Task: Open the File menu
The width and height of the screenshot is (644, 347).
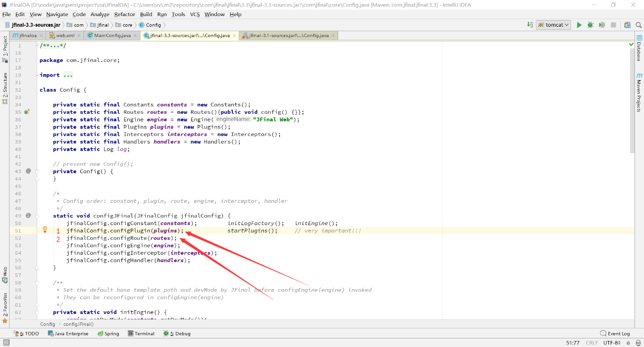Action: (x=7, y=14)
